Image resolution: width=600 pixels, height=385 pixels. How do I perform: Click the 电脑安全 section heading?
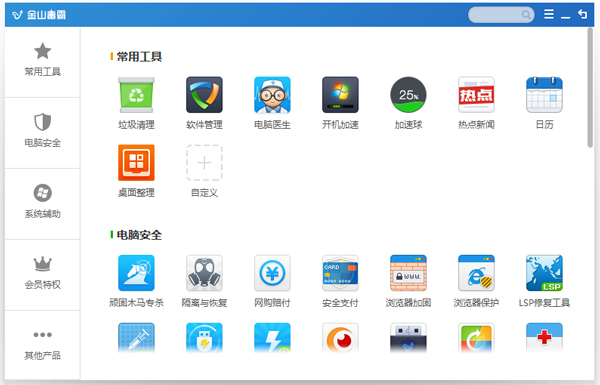[139, 235]
